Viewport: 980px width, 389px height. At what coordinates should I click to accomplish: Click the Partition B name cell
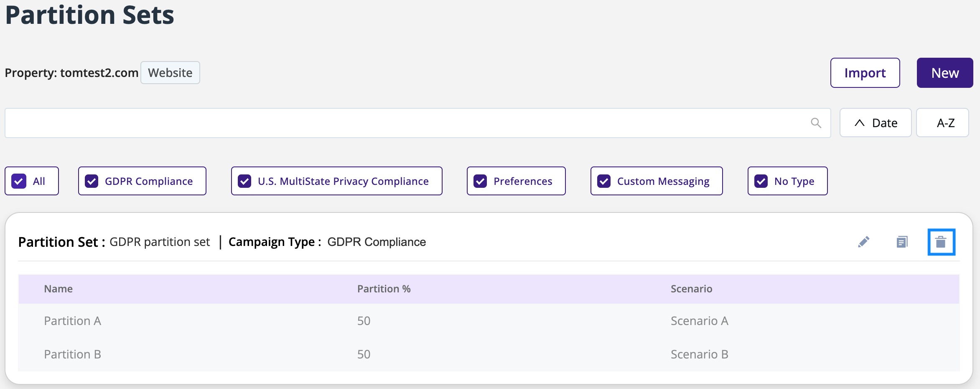73,354
